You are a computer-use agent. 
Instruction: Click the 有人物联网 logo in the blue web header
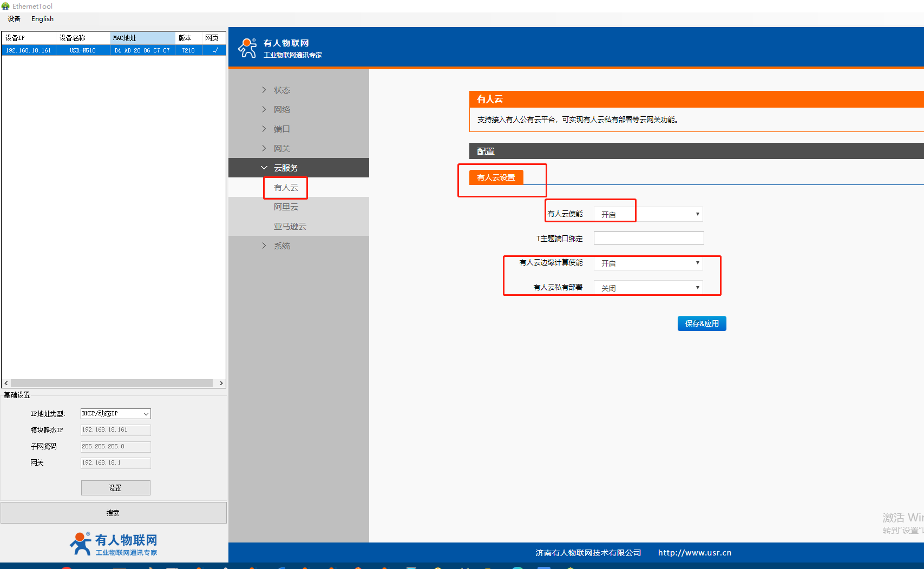coord(280,48)
